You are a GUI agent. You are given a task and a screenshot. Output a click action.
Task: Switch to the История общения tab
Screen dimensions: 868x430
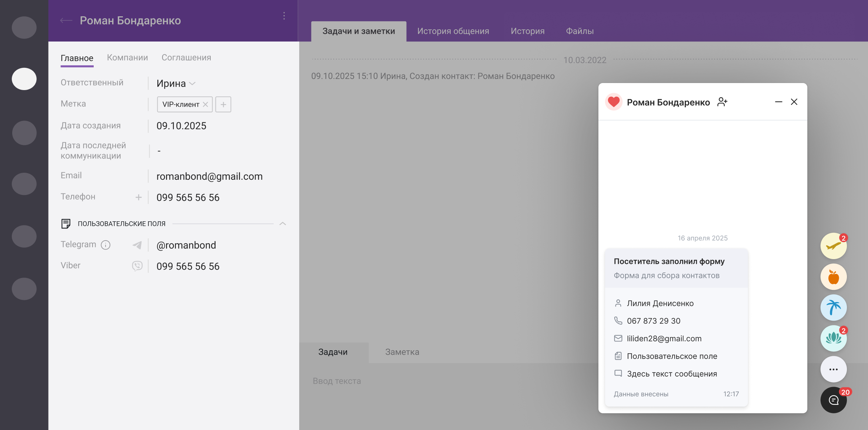[453, 31]
